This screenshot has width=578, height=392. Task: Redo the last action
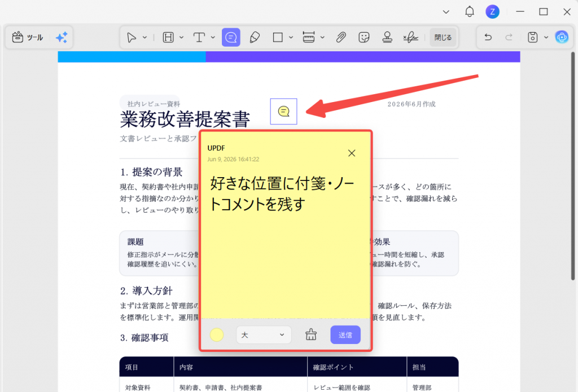509,37
